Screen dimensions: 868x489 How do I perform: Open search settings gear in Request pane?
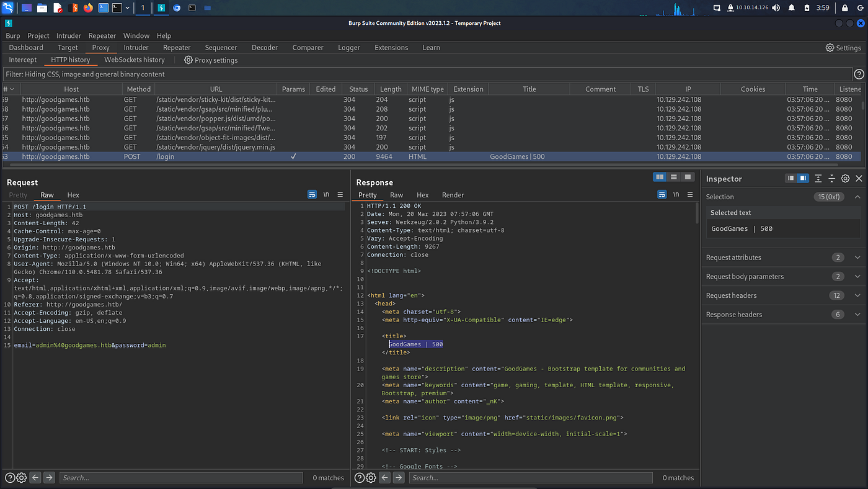click(x=22, y=478)
